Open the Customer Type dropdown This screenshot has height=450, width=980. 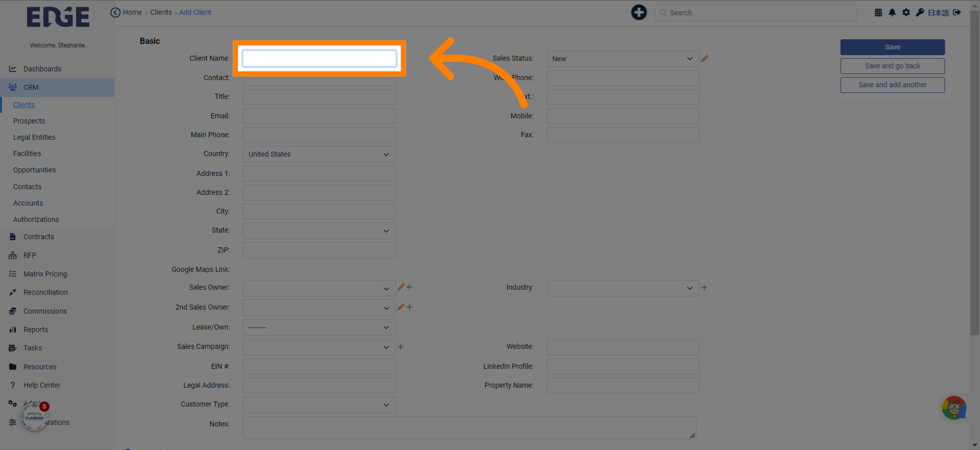(319, 405)
